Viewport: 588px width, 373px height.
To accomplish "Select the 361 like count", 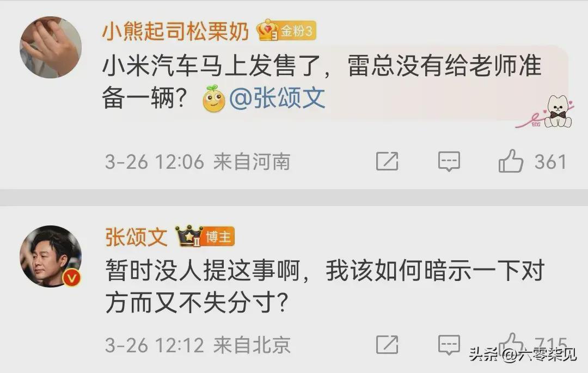I will click(550, 162).
